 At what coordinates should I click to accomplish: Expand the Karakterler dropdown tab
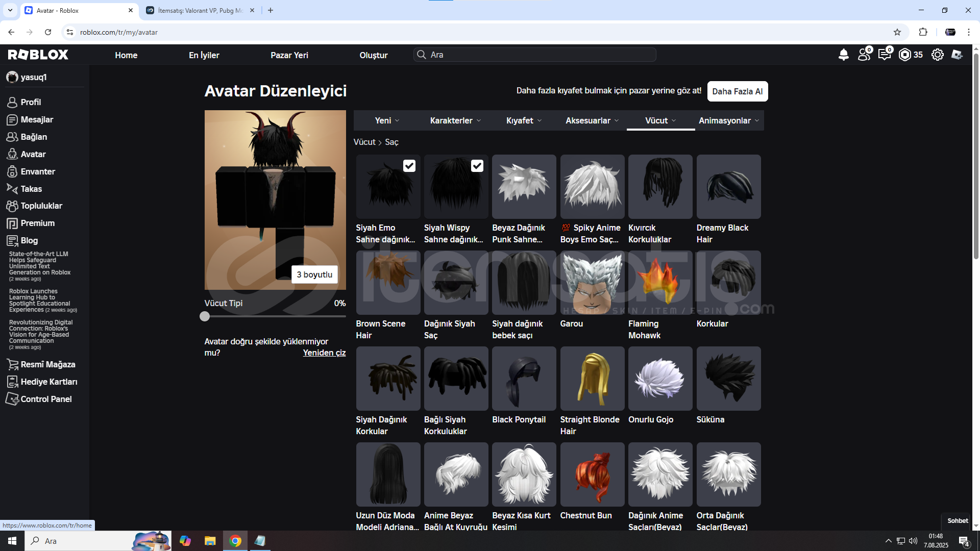point(456,120)
